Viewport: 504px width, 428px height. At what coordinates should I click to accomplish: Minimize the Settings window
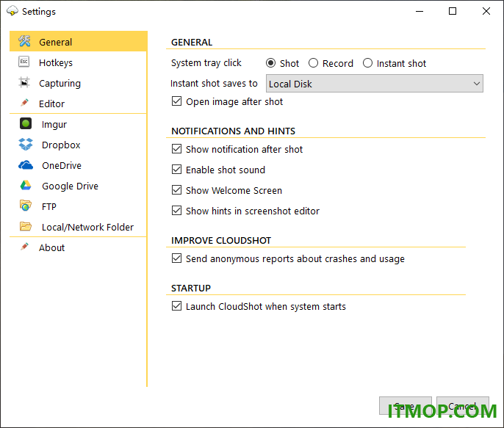419,11
